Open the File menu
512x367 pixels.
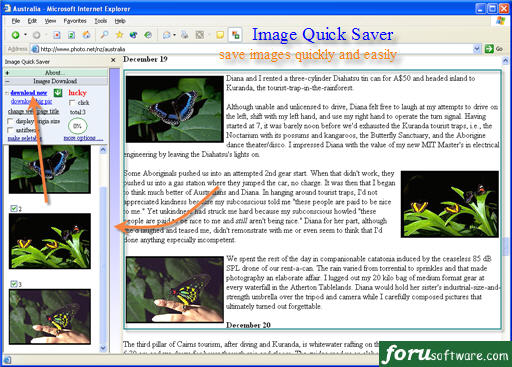pos(16,21)
